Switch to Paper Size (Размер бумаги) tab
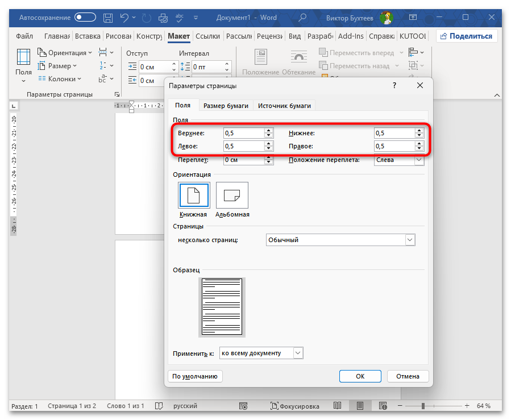Viewport: 511px width, 420px height. 226,106
